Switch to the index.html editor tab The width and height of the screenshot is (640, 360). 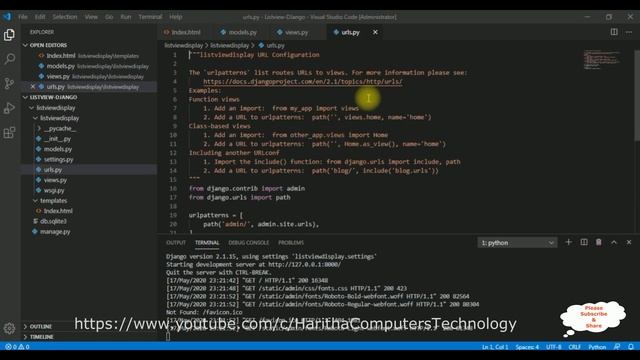[x=182, y=32]
